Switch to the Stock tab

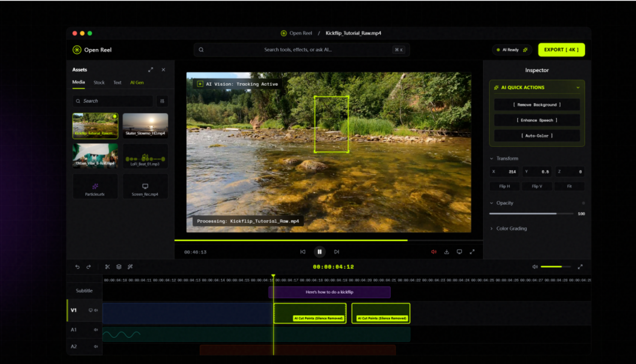pyautogui.click(x=99, y=83)
